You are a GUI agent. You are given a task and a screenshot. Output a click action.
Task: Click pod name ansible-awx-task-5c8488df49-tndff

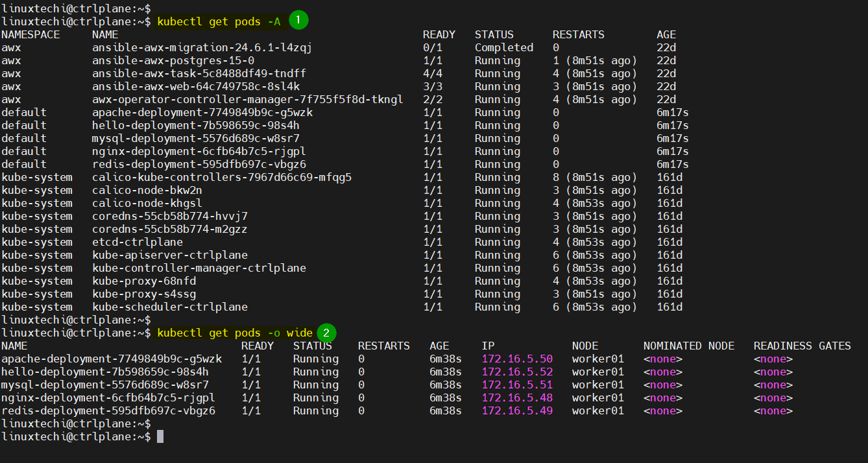click(199, 74)
